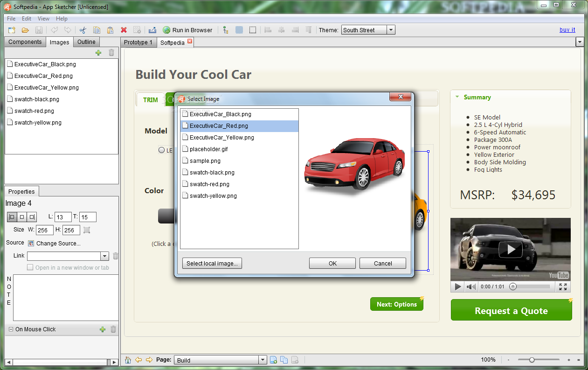This screenshot has width=588, height=370.
Task: Check Open in a new window or tab
Action: click(30, 268)
